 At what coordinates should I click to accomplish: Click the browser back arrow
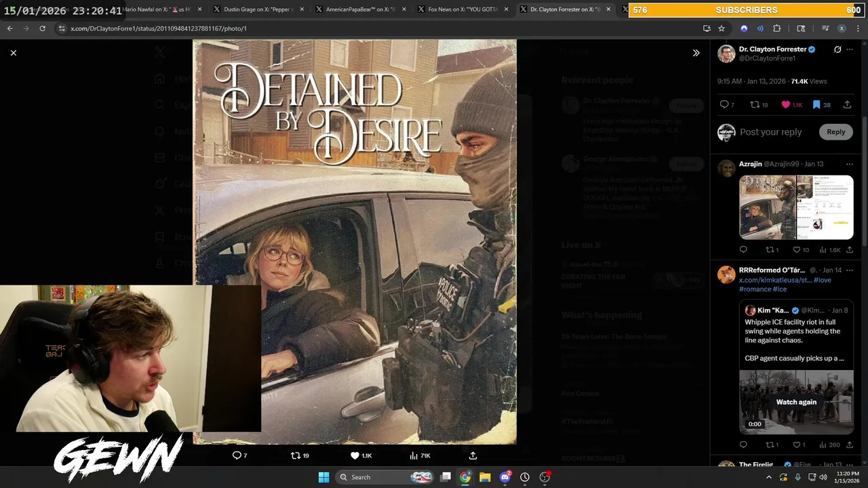tap(10, 28)
